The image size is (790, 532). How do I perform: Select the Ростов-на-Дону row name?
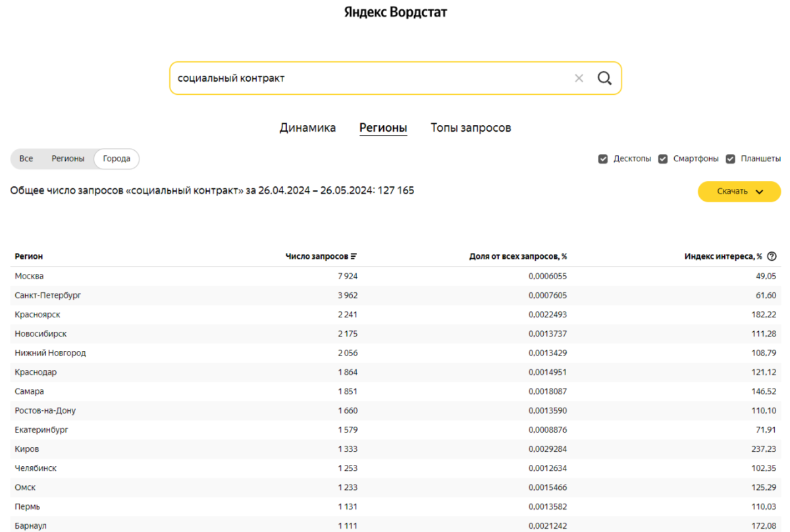click(45, 410)
